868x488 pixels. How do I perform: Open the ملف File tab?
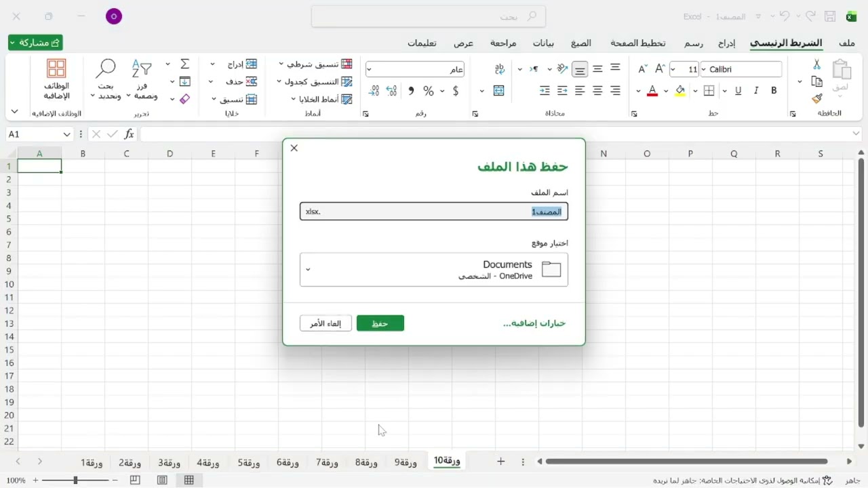tap(846, 43)
